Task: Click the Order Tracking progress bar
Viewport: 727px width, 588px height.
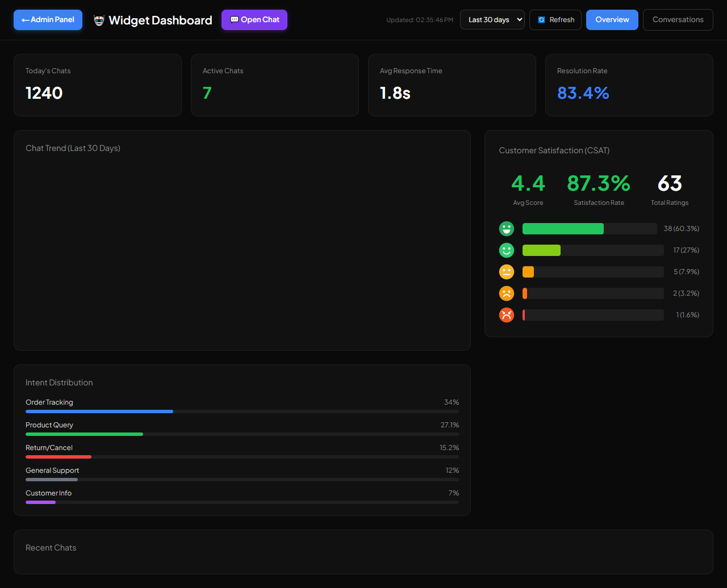Action: (x=242, y=411)
